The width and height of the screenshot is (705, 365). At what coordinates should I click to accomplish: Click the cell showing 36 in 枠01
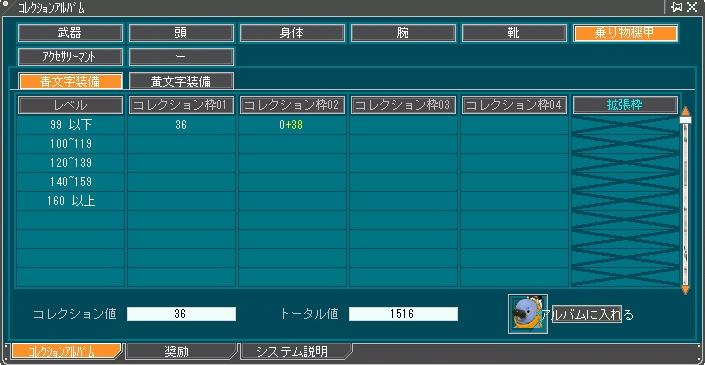click(x=181, y=125)
